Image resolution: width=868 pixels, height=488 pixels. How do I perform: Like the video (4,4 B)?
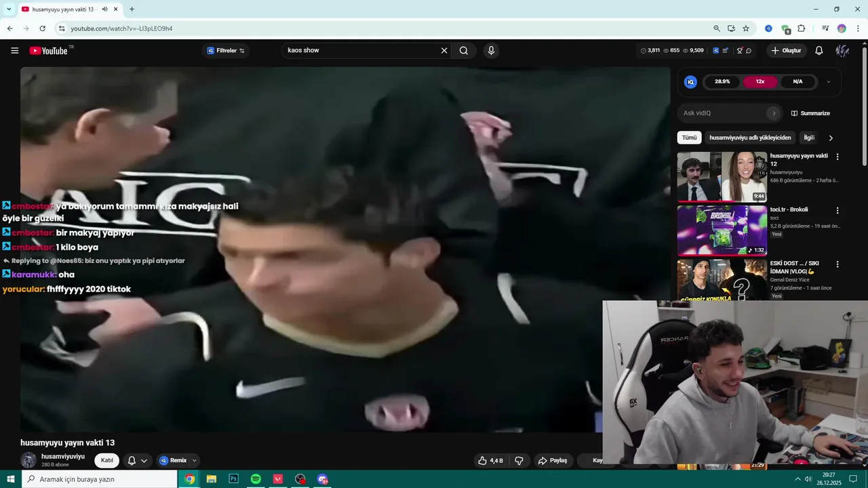pos(490,461)
